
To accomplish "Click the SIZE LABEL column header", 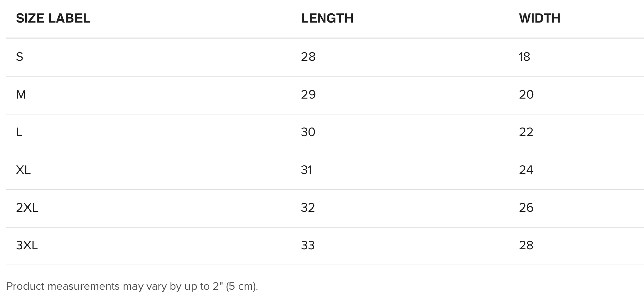I will click(x=53, y=18).
